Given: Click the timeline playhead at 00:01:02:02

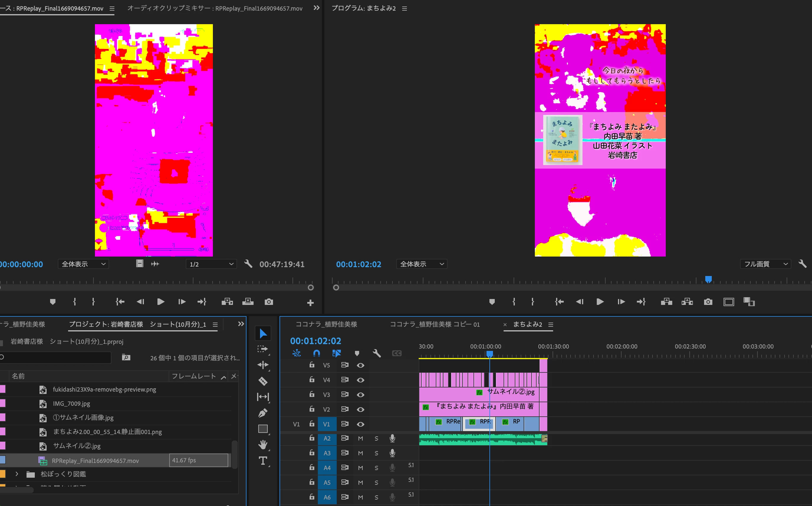Looking at the screenshot, I should 489,354.
